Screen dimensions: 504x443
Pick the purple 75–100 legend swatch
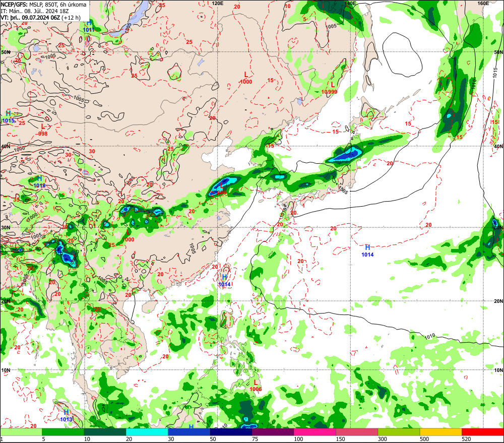coord(273,432)
